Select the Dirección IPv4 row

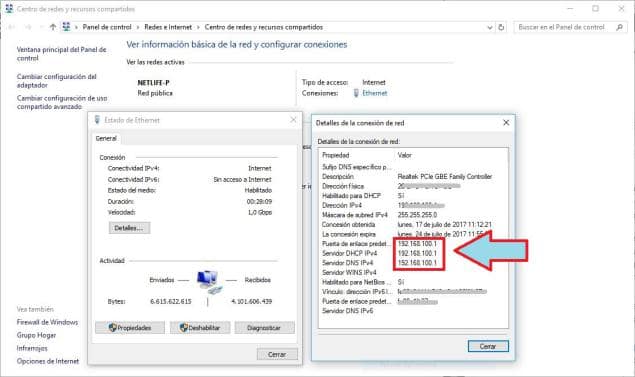tap(413, 205)
